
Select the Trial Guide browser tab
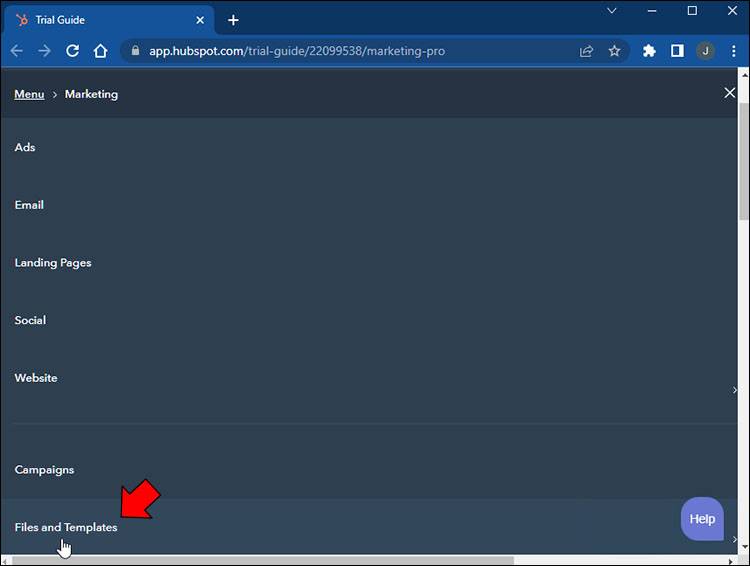109,20
